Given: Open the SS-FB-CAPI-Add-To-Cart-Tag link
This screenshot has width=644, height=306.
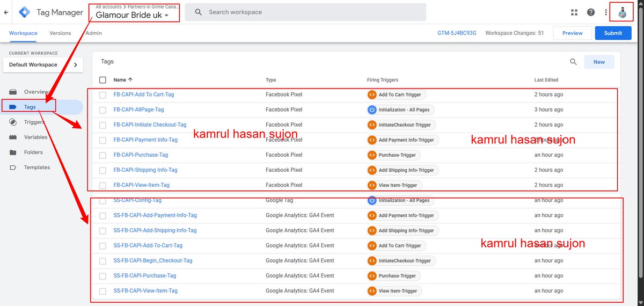Looking at the screenshot, I should 148,245.
